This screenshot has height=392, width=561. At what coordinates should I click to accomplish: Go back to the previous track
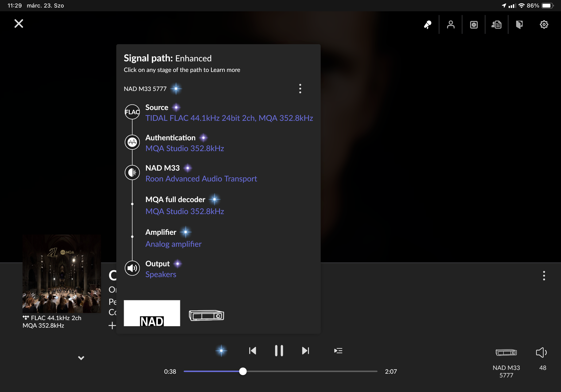[253, 351]
